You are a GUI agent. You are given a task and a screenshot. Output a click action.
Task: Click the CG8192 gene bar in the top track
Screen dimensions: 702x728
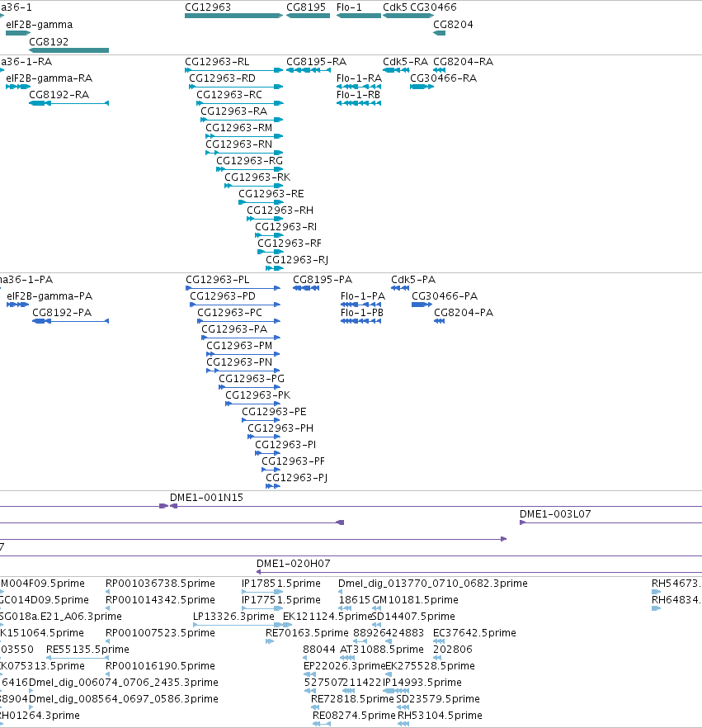tap(68, 50)
